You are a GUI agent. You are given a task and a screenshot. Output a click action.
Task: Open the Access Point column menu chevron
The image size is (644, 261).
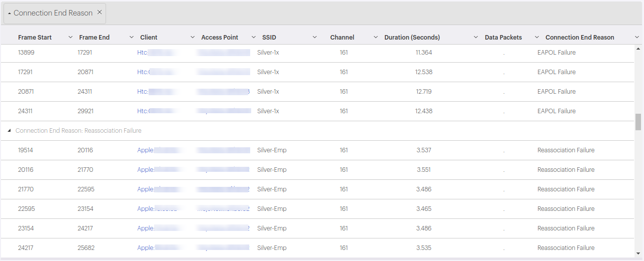[x=254, y=38]
